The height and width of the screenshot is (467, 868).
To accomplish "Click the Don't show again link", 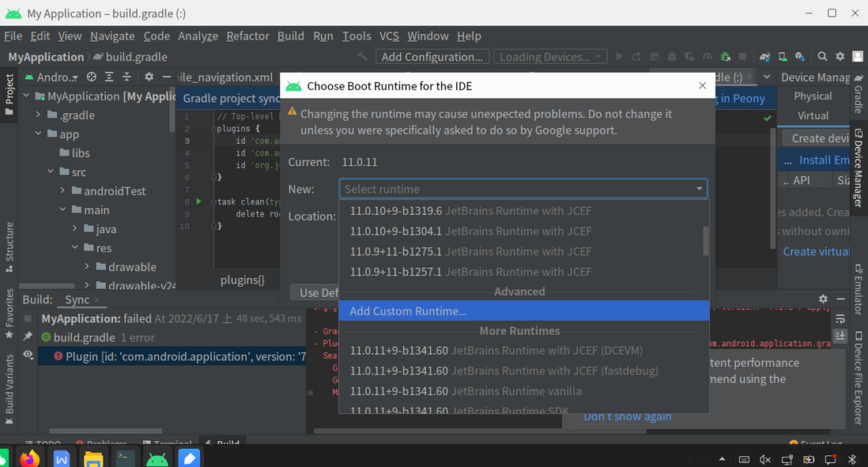I will click(627, 416).
